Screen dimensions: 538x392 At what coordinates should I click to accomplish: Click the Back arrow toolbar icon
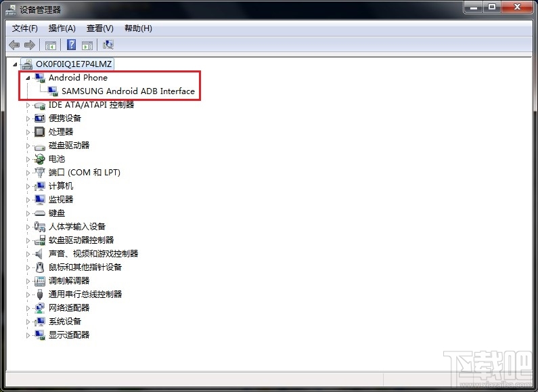[14, 45]
